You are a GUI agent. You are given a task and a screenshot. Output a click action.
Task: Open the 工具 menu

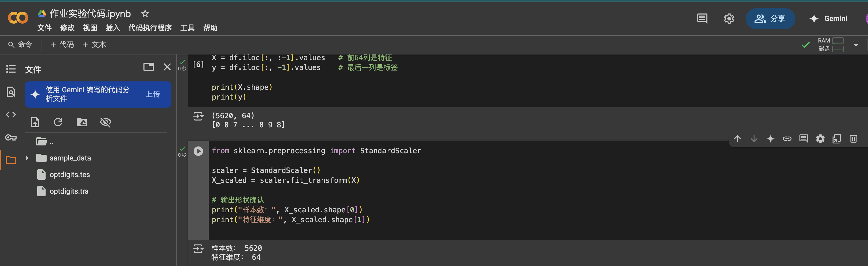click(187, 28)
